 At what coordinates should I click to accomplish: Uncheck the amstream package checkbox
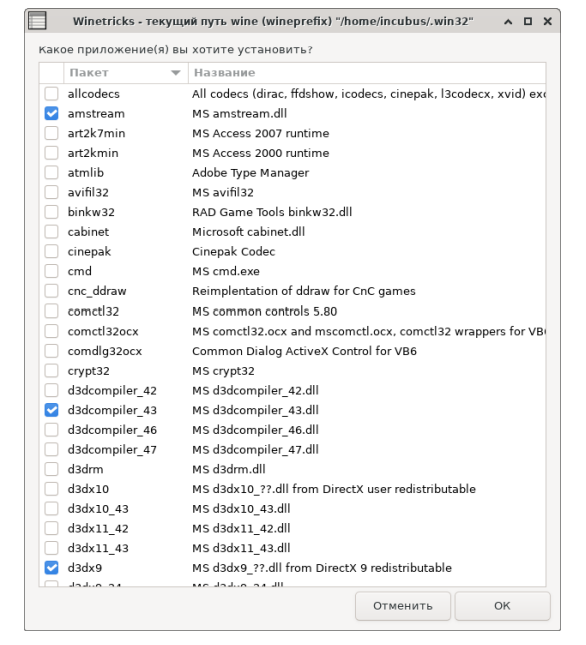tap(51, 114)
